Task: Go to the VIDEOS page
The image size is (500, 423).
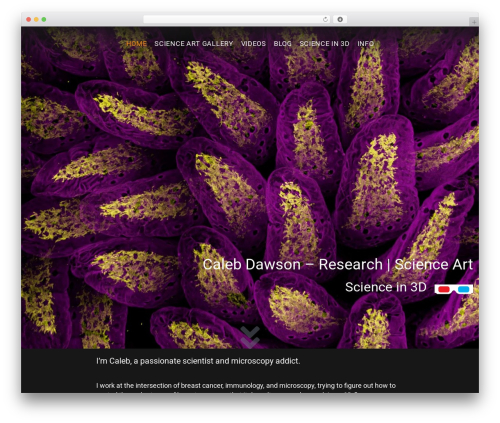Action: pos(253,44)
